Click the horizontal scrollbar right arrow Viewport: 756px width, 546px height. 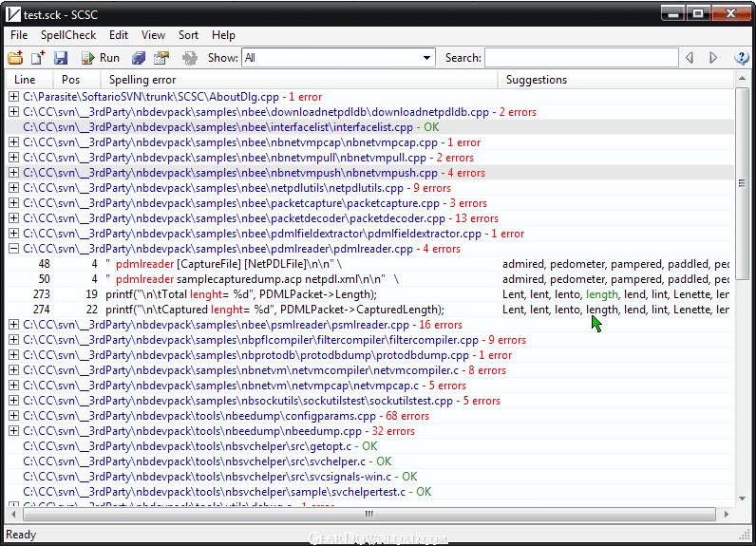[727, 515]
